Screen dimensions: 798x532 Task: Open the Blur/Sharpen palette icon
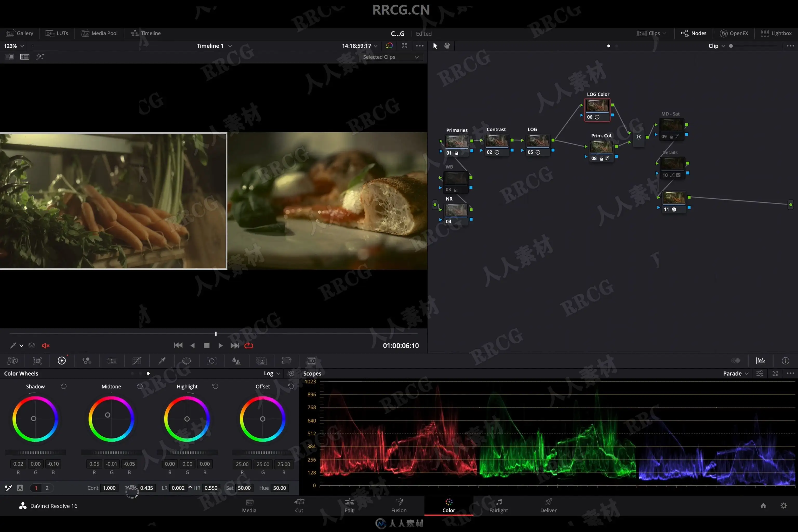coord(236,361)
